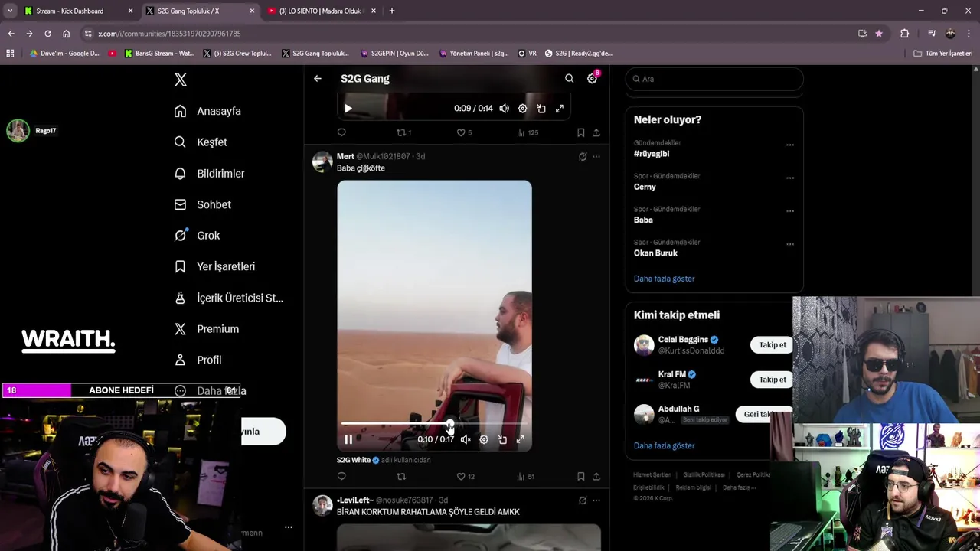Open #rüyagibi trending topic

pos(652,154)
